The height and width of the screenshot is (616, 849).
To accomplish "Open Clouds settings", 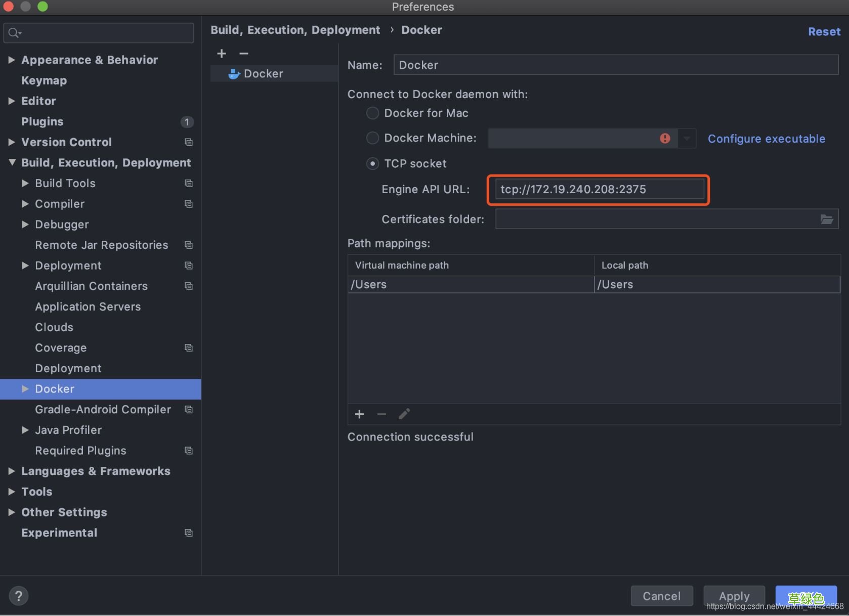I will coord(54,327).
